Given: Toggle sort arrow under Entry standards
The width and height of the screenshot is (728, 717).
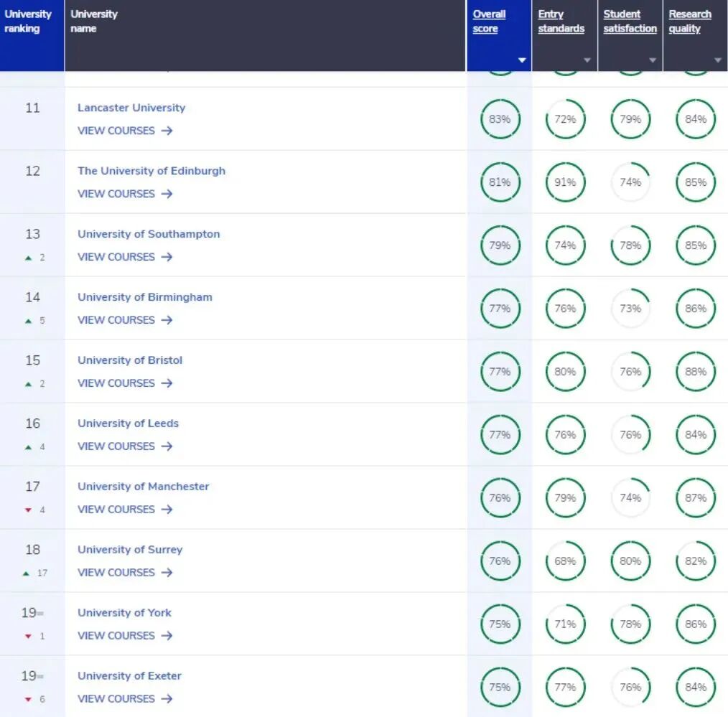Looking at the screenshot, I should coord(587,60).
